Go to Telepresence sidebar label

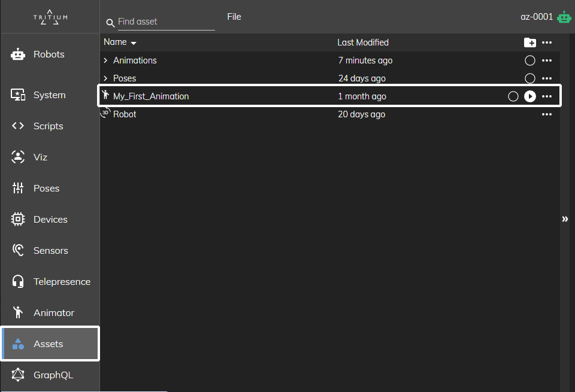(x=62, y=282)
